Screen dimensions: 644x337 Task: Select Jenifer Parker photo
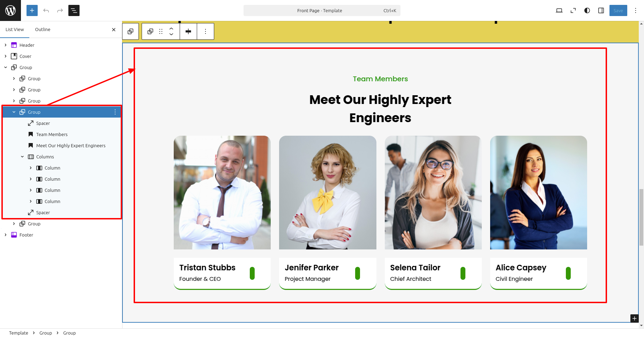pyautogui.click(x=328, y=193)
